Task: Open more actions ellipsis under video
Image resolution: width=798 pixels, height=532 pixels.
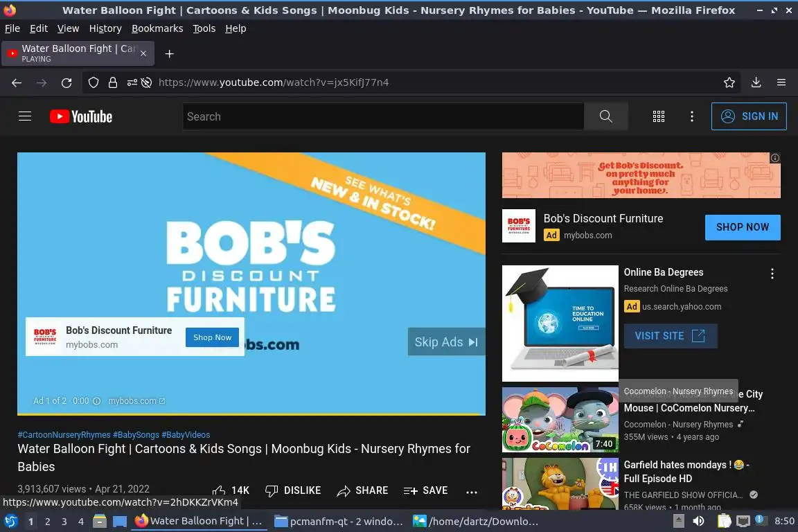Action: [472, 492]
